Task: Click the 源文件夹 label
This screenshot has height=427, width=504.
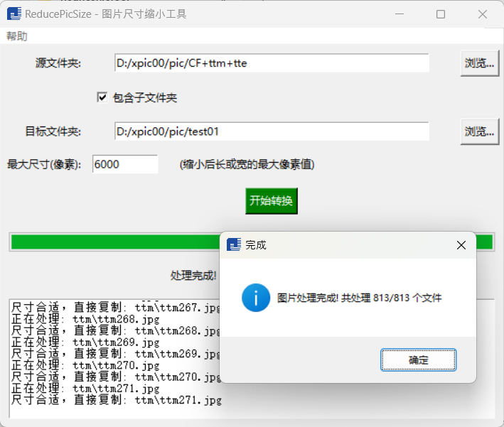Action: coord(58,63)
